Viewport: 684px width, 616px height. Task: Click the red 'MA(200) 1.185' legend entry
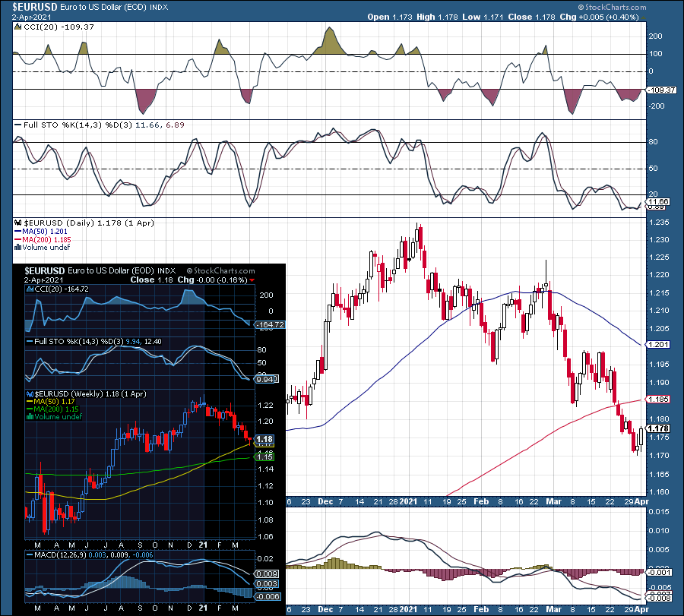point(43,240)
